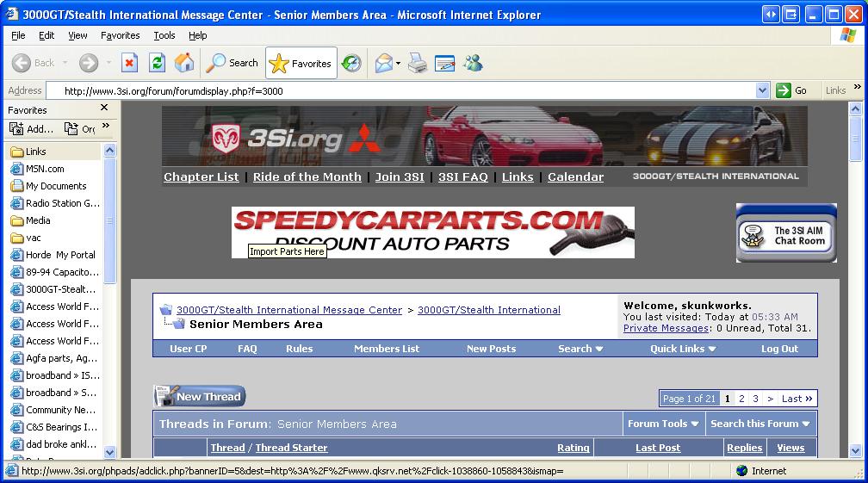Viewport: 868px width, 483px height.
Task: Open the Forward history dropdown arrow
Action: pos(108,63)
